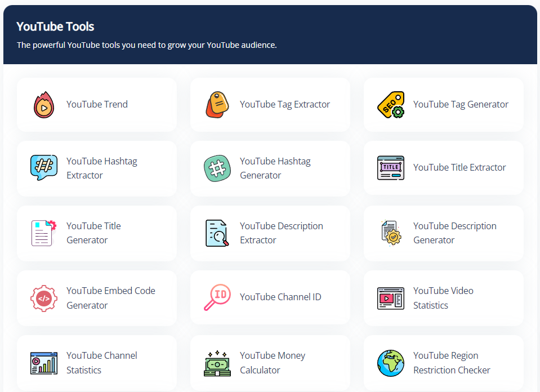Viewport: 540px width, 392px height.
Task: Click the globe icon for Region Restriction Checker
Action: (390, 362)
